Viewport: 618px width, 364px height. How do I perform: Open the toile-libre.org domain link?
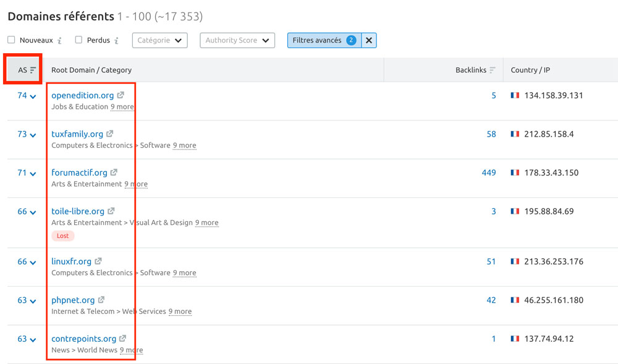78,211
